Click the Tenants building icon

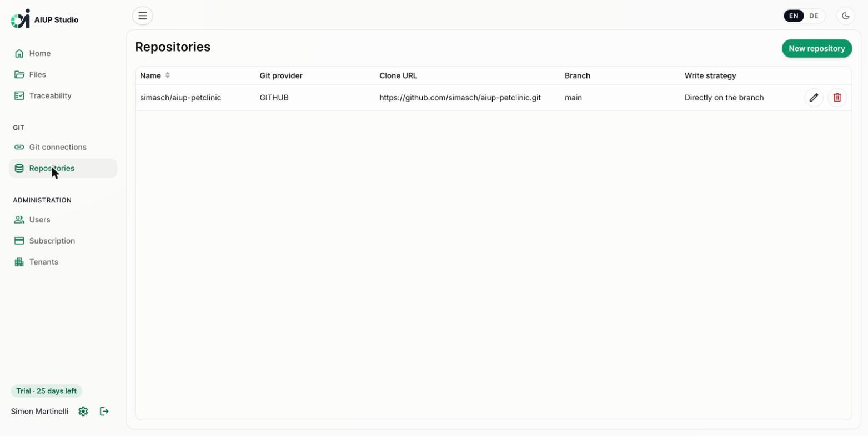coord(19,262)
